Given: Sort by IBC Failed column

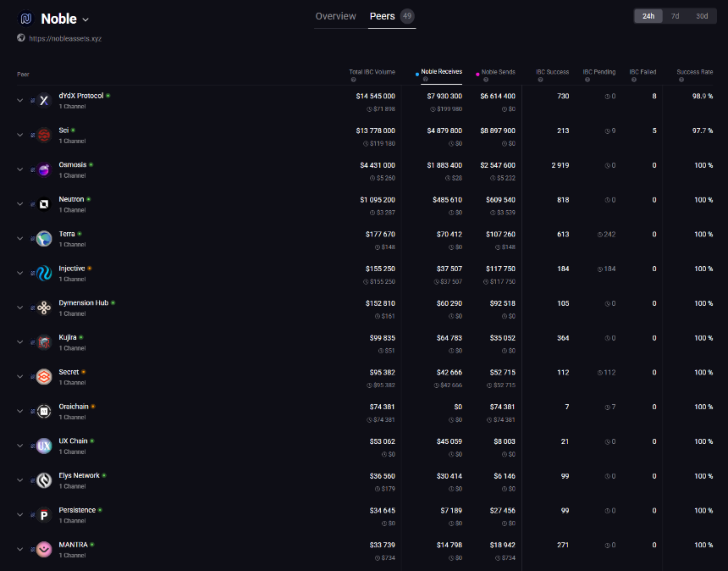Looking at the screenshot, I should pos(643,72).
